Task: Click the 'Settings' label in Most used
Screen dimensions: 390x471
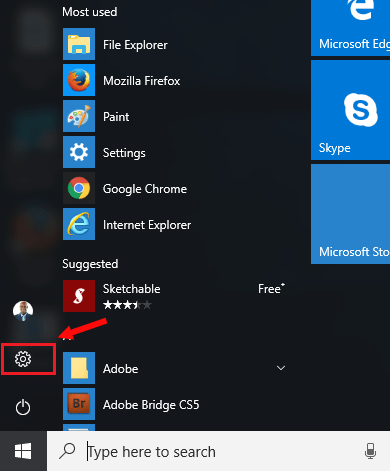Action: [x=124, y=153]
